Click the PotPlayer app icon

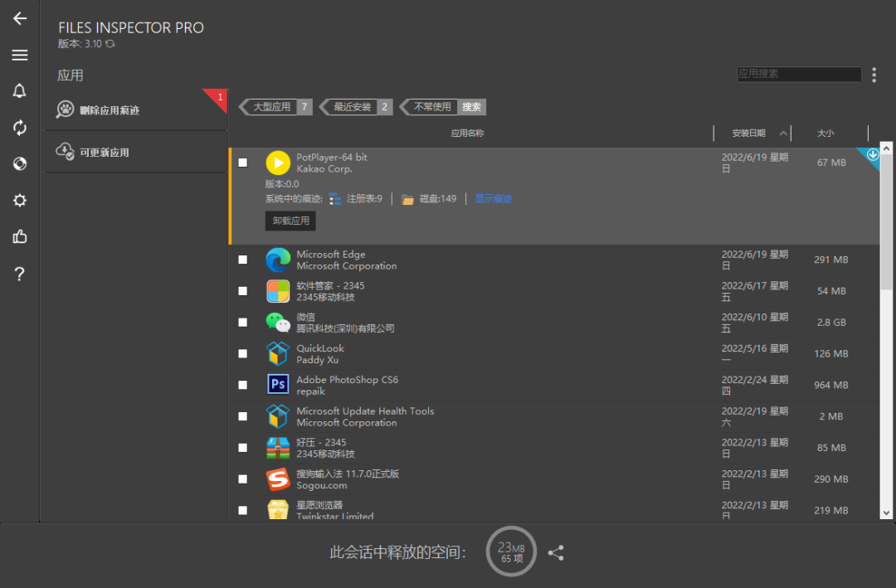pos(278,163)
